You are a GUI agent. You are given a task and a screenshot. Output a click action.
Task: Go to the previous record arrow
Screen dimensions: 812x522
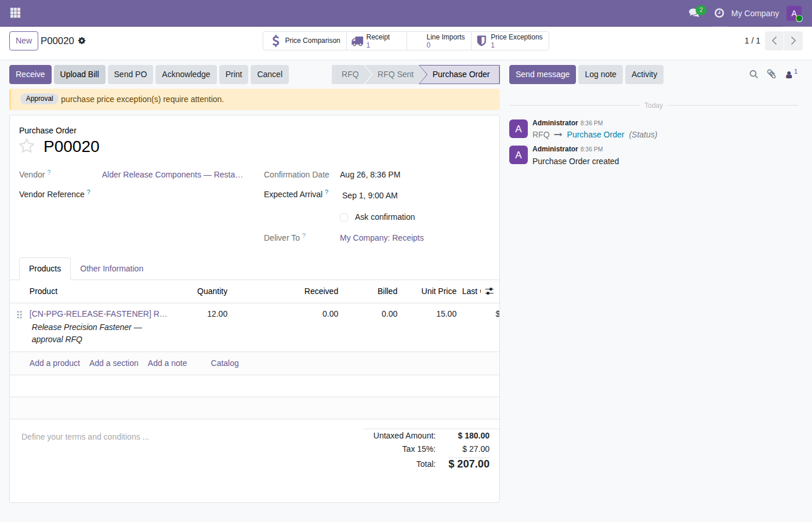click(x=774, y=41)
